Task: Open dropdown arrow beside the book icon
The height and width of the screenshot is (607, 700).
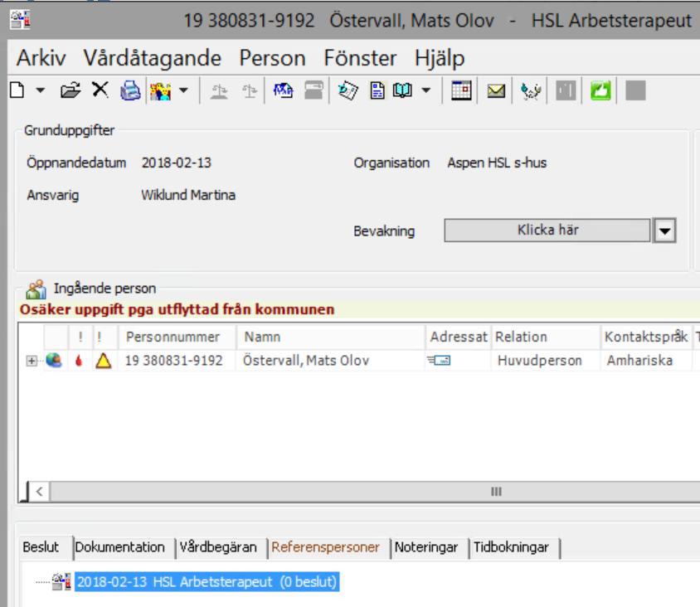Action: [x=426, y=90]
